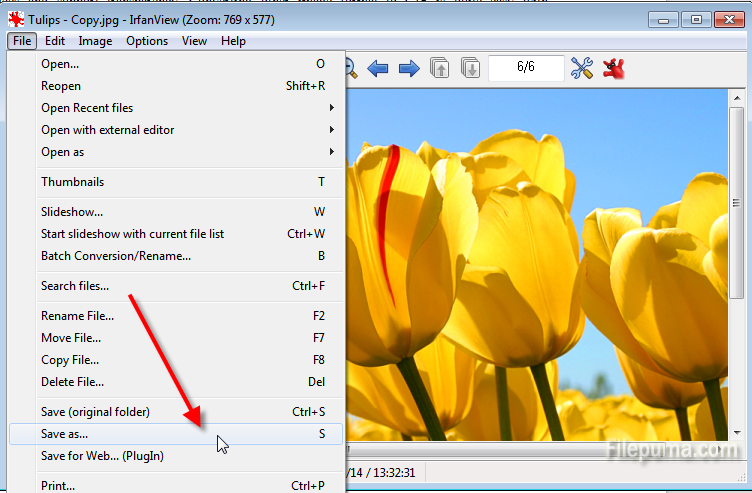The height and width of the screenshot is (493, 752).
Task: Start Slideshow... from the File menu
Action: point(72,212)
